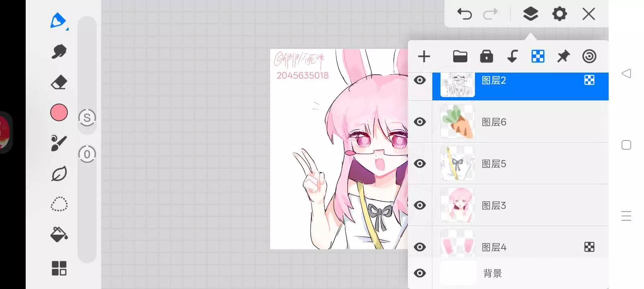Hide layer 图层6
The width and height of the screenshot is (644, 289).
420,122
